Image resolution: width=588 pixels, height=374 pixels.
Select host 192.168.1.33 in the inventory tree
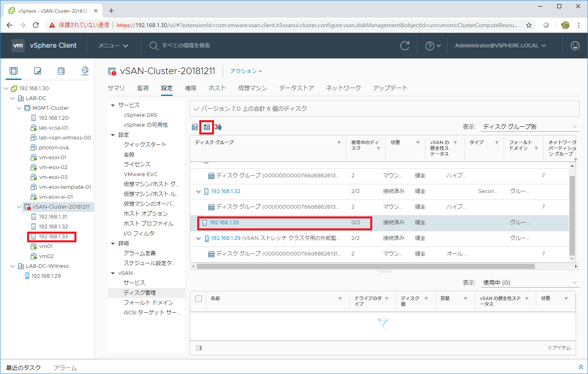tap(53, 237)
